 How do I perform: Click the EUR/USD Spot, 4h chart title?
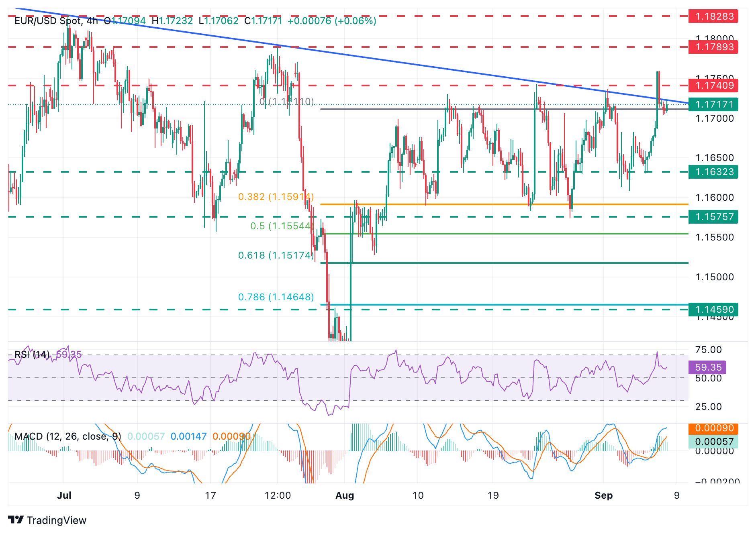point(56,21)
